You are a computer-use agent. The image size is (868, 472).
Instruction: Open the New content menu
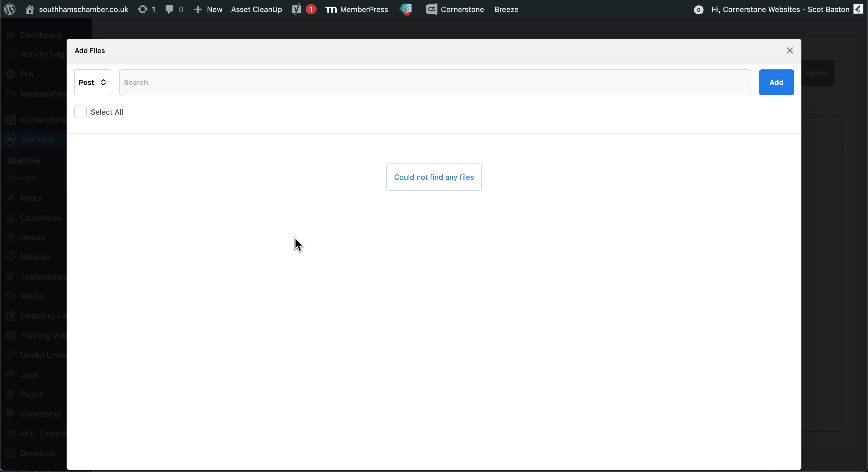click(208, 9)
